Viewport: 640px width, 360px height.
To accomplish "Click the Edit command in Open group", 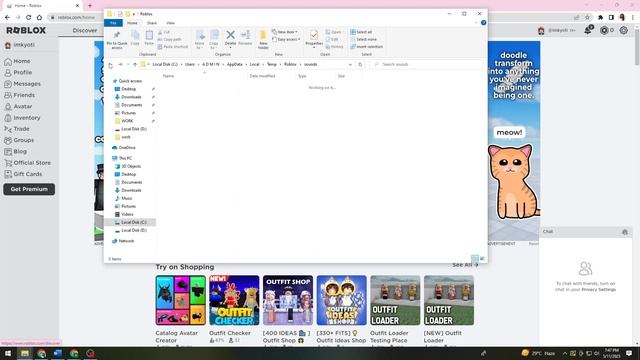I will (332, 40).
